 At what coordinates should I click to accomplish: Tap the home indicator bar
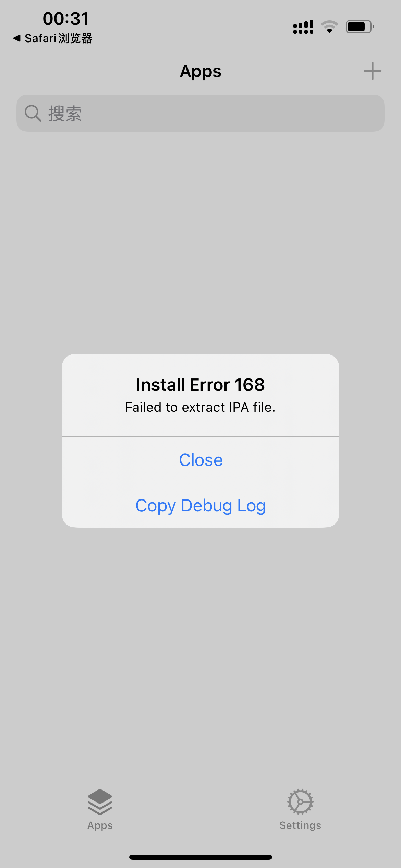(200, 857)
